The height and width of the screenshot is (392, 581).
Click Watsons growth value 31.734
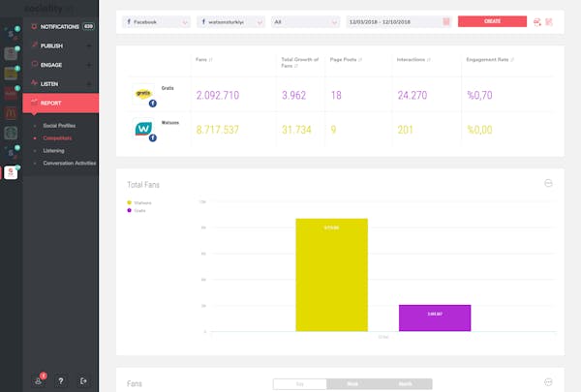tap(296, 130)
